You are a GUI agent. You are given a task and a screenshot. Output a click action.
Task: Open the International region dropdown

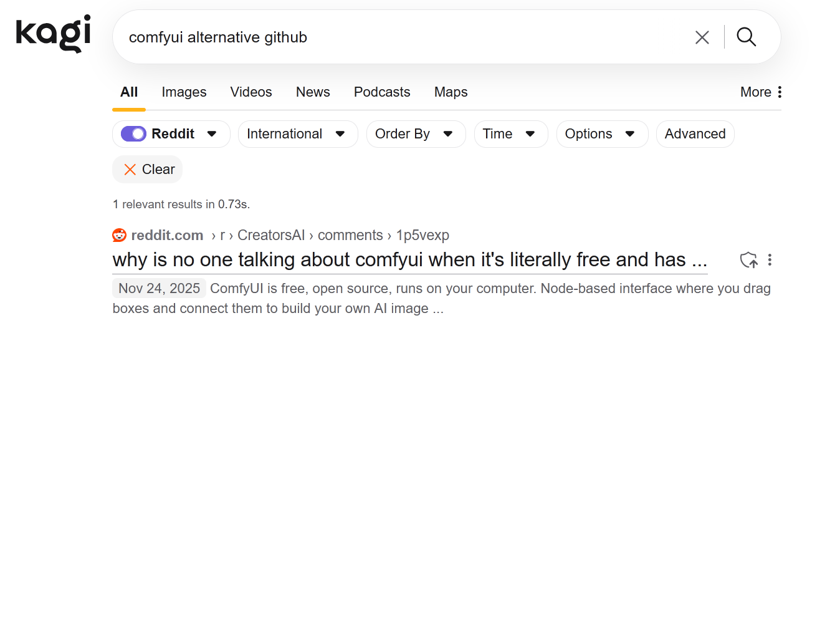pos(298,134)
